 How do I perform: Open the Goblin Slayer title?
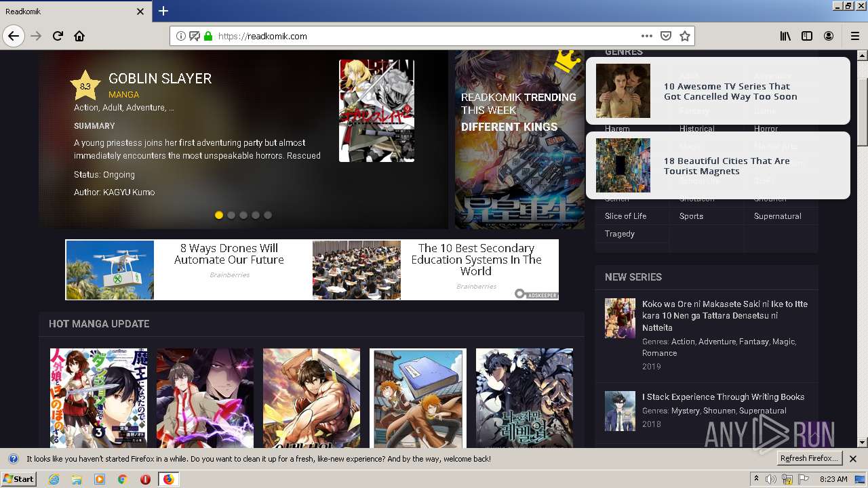pos(160,78)
